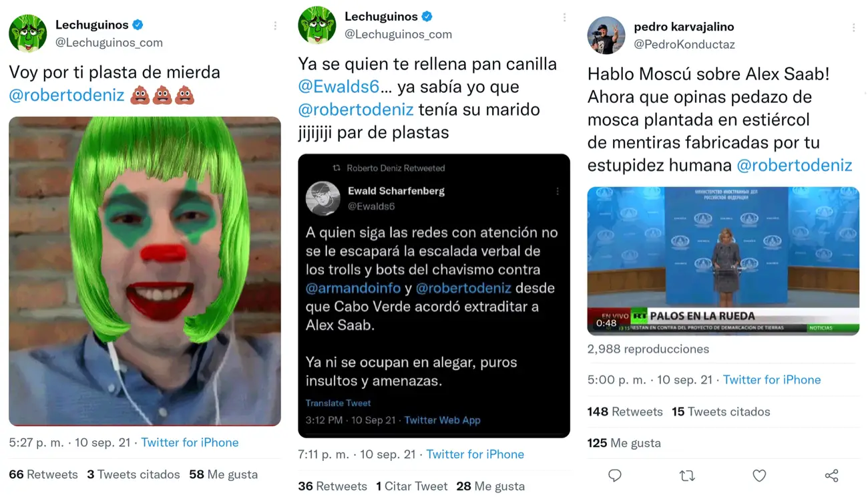Image resolution: width=868 pixels, height=497 pixels.
Task: Click Ewald Scharfenberg's avatar in the embedded tweet
Action: pos(323,198)
